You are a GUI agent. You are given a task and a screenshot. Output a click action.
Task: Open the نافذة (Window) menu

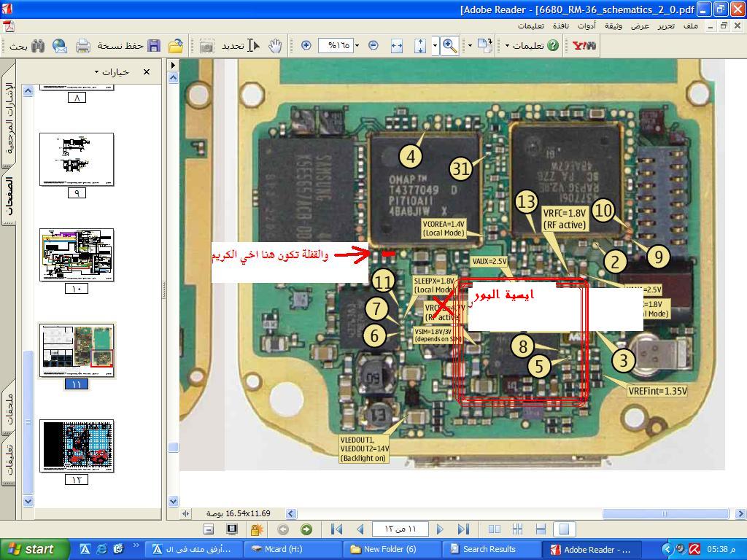[x=561, y=26]
